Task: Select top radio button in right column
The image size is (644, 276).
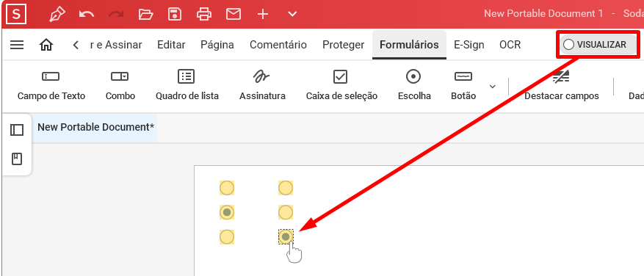Action: coord(286,188)
